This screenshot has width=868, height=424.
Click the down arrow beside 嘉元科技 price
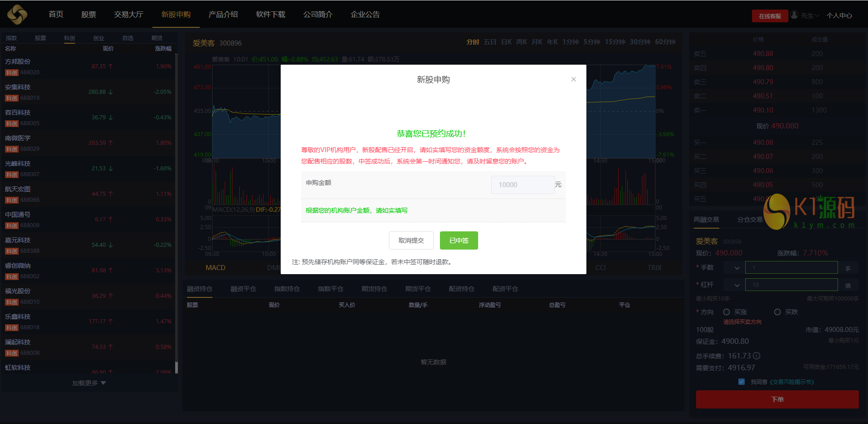[111, 245]
